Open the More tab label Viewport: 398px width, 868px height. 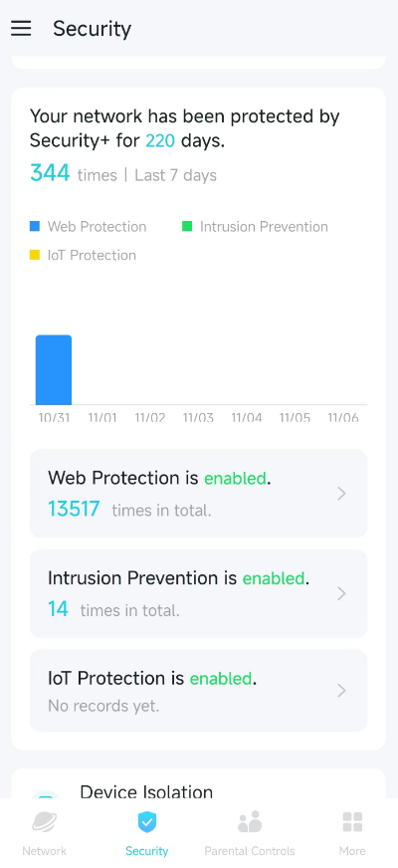(x=352, y=851)
